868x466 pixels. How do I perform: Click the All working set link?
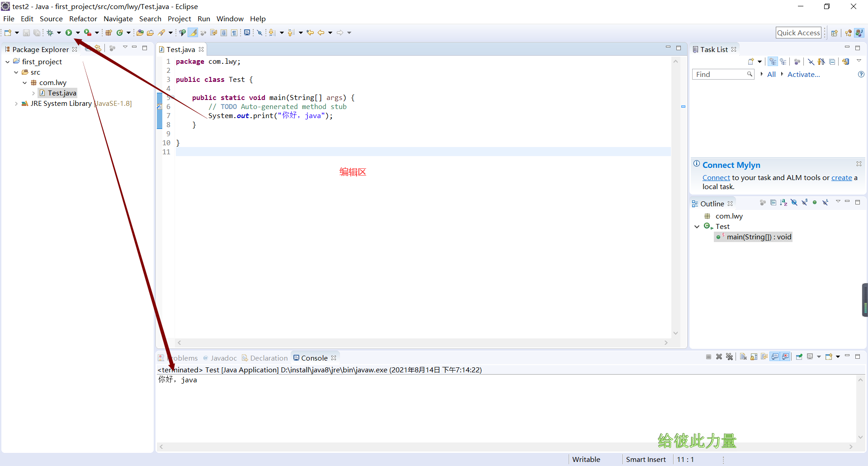771,75
